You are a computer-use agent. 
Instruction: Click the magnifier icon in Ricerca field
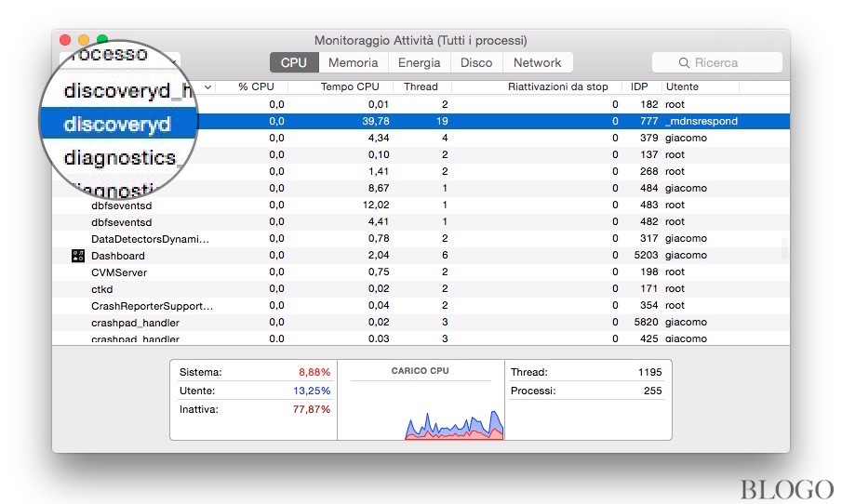(684, 63)
